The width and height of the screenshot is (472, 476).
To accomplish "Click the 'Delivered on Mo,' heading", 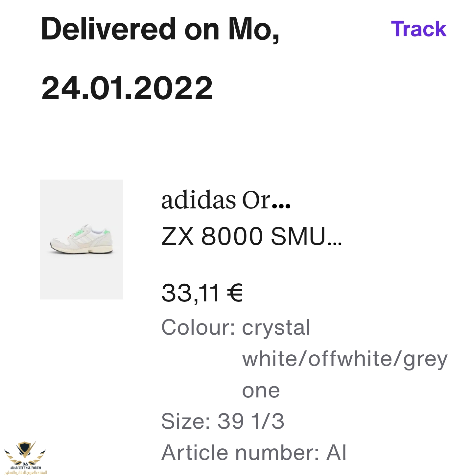I will (x=160, y=29).
